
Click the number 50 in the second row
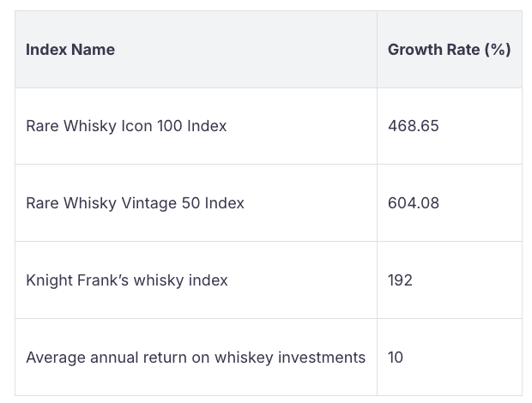pyautogui.click(x=190, y=203)
